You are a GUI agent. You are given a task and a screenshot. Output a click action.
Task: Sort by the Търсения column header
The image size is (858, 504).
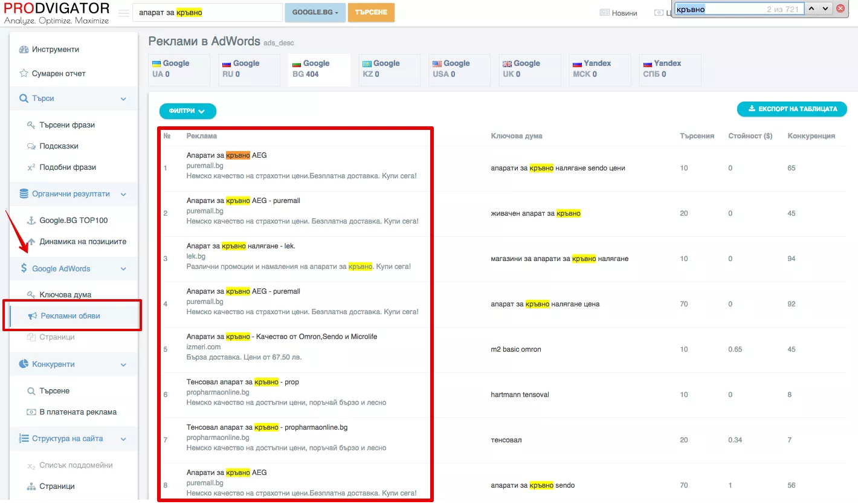tap(697, 136)
